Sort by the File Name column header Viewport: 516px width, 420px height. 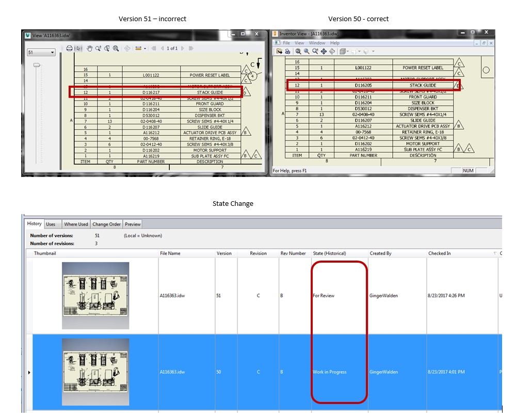pyautogui.click(x=187, y=253)
